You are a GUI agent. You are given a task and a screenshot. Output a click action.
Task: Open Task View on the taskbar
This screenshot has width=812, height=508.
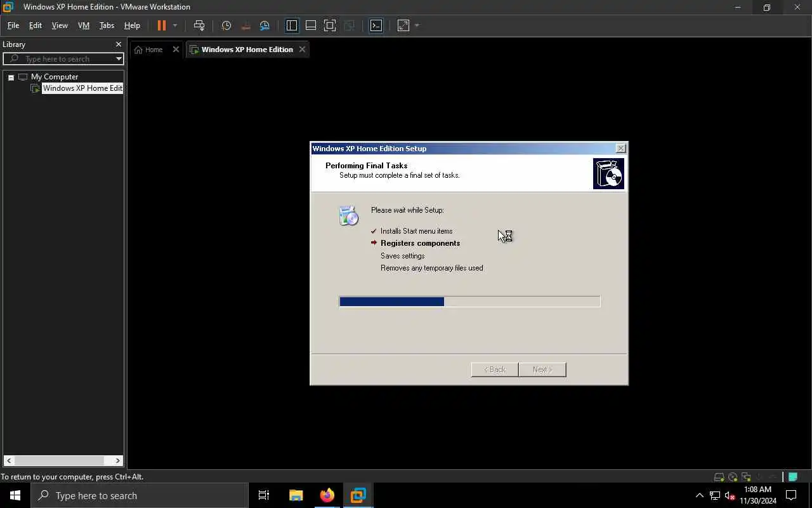tap(264, 495)
